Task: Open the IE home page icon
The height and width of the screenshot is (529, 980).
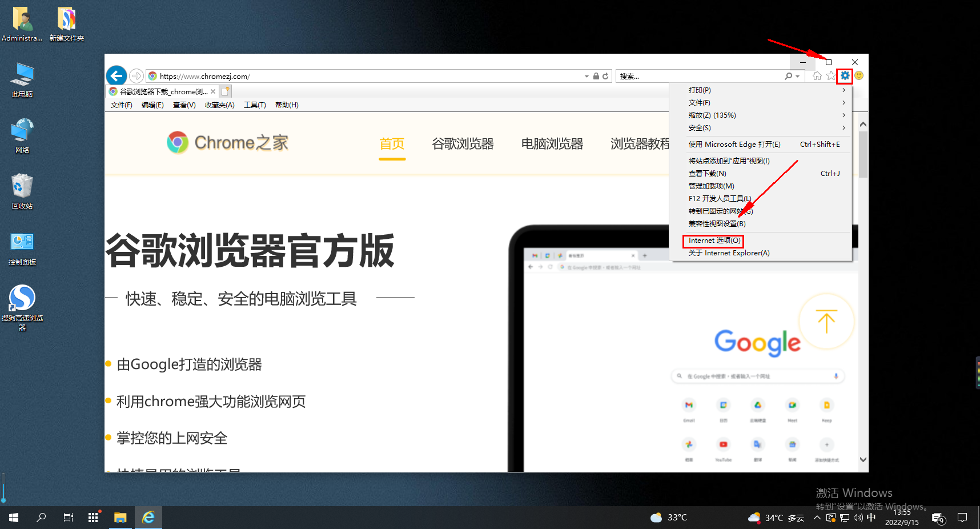Action: pos(817,76)
